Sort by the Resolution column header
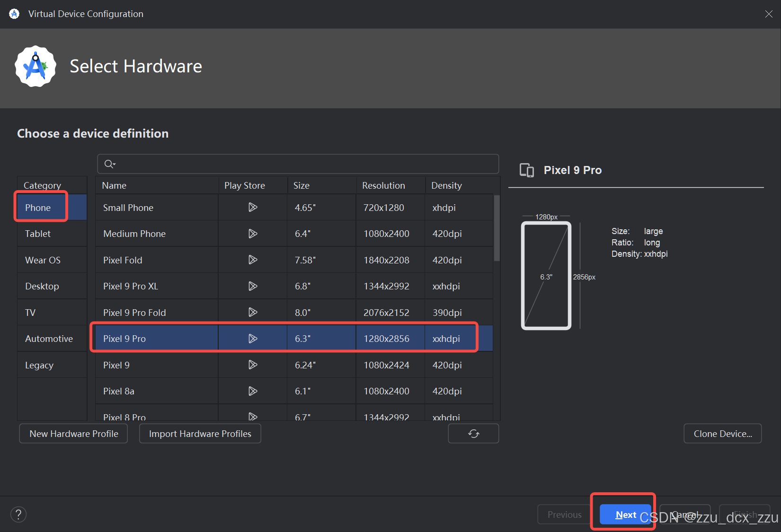This screenshot has height=532, width=781. [x=390, y=185]
